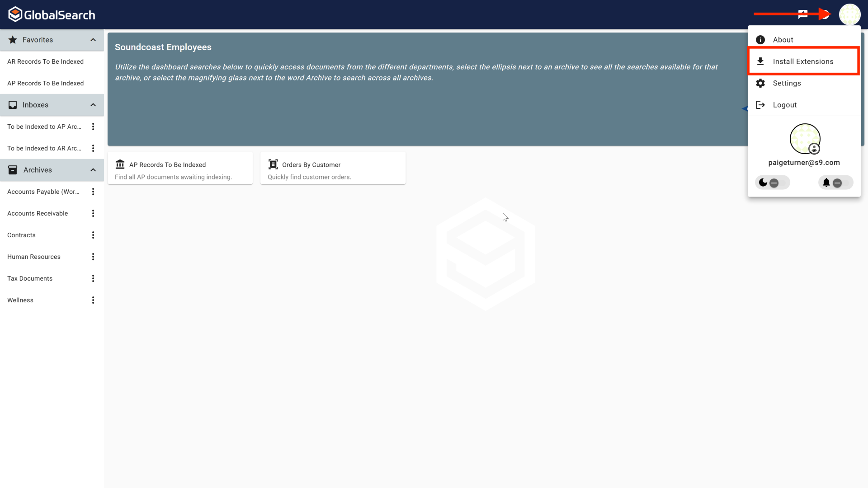Open AR Records To Be Indexed favorite
Image resolution: width=868 pixels, height=488 pixels.
pos(45,61)
